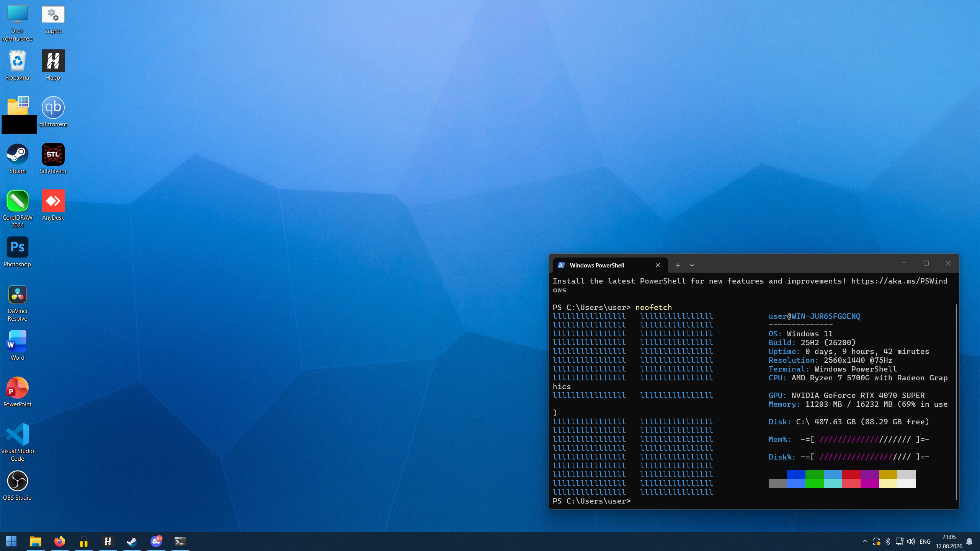Open File Explorer from the taskbar

35,541
